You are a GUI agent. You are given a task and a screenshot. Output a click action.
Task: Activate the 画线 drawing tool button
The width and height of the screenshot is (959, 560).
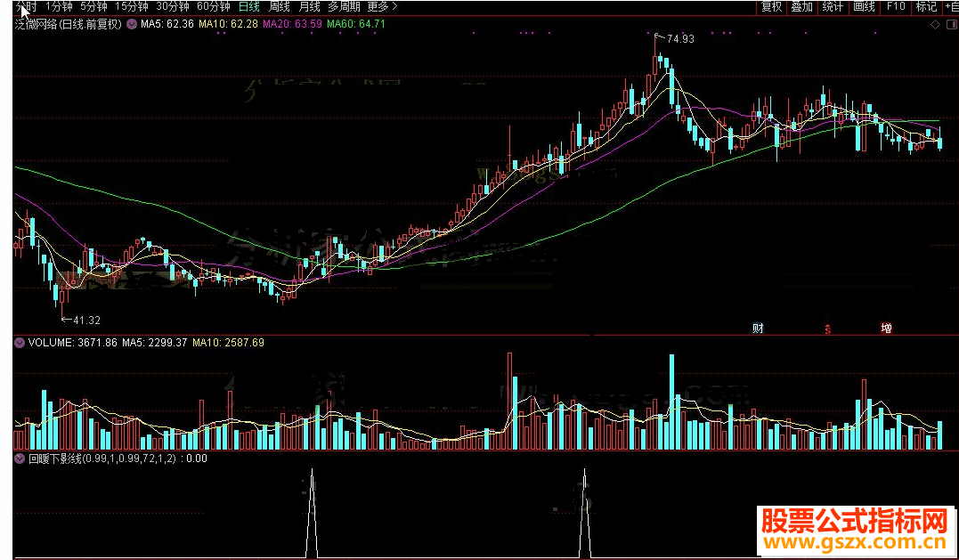pyautogui.click(x=864, y=7)
